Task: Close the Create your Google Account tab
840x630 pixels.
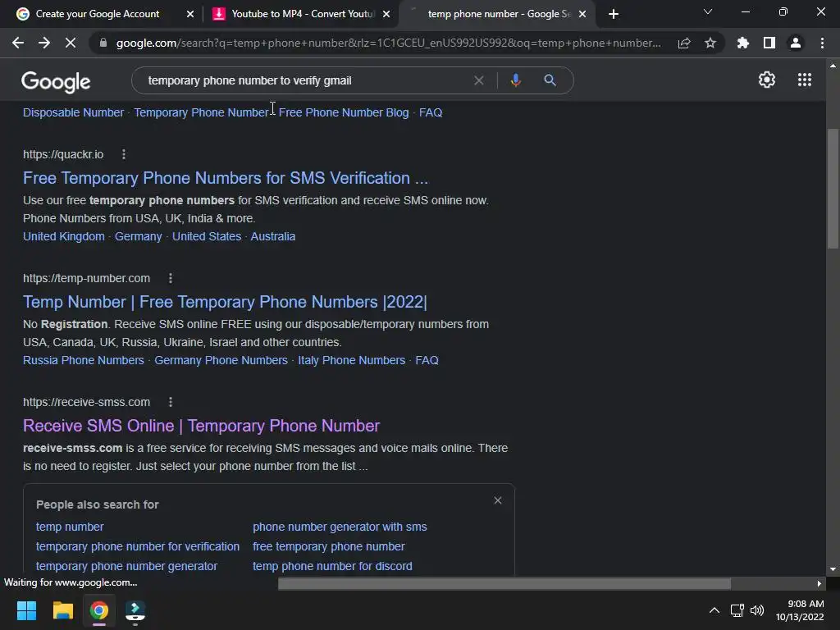Action: [x=190, y=14]
